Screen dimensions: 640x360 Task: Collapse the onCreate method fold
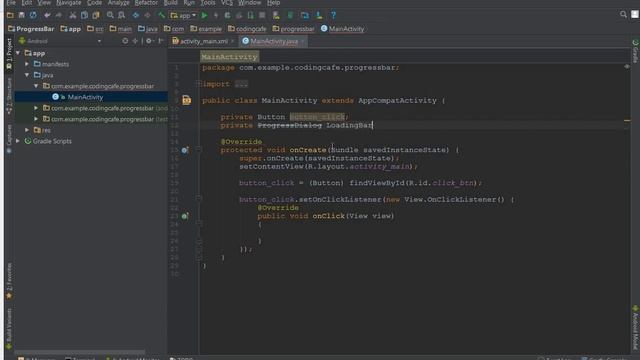tap(199, 150)
